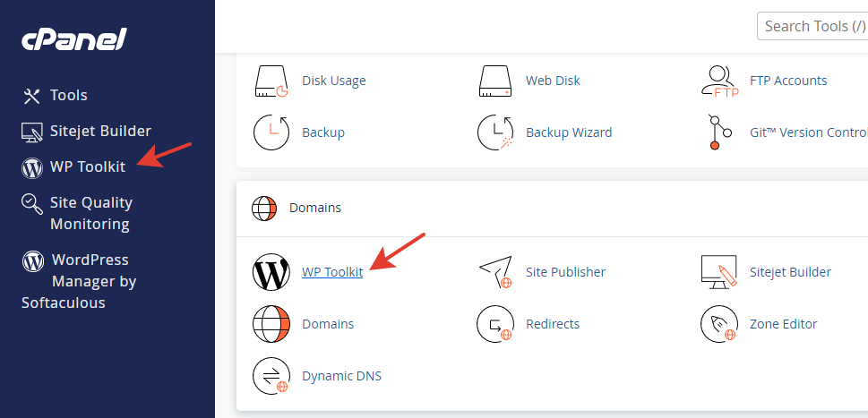Click the Redirects arrow icon
Screen dimensions: 868x418
click(x=495, y=324)
